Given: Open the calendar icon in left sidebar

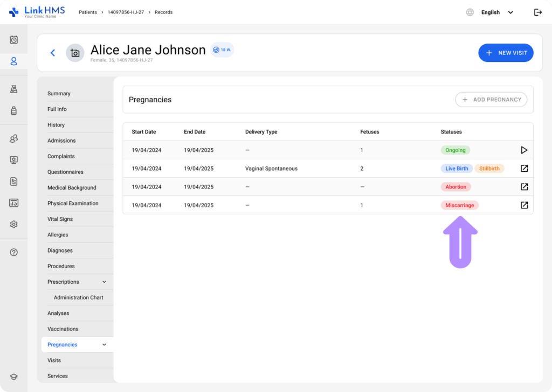Looking at the screenshot, I should [14, 40].
